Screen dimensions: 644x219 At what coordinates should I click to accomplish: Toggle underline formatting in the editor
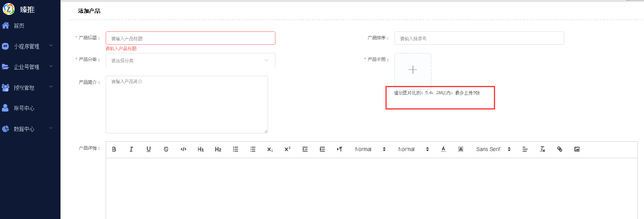coord(149,149)
